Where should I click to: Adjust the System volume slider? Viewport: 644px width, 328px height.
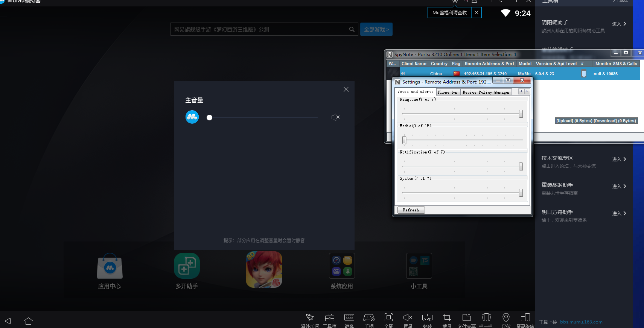pos(463,193)
